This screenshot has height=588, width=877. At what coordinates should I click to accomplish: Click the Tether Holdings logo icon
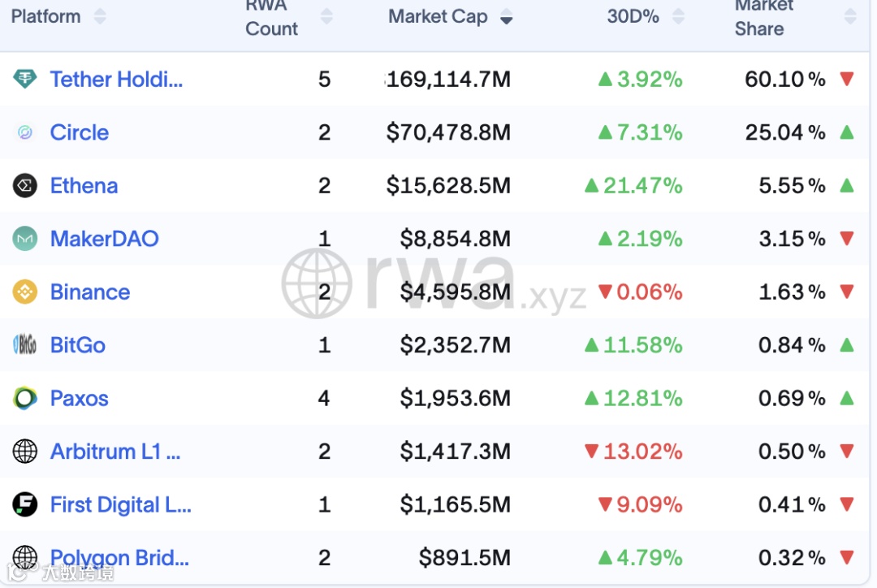pos(25,79)
